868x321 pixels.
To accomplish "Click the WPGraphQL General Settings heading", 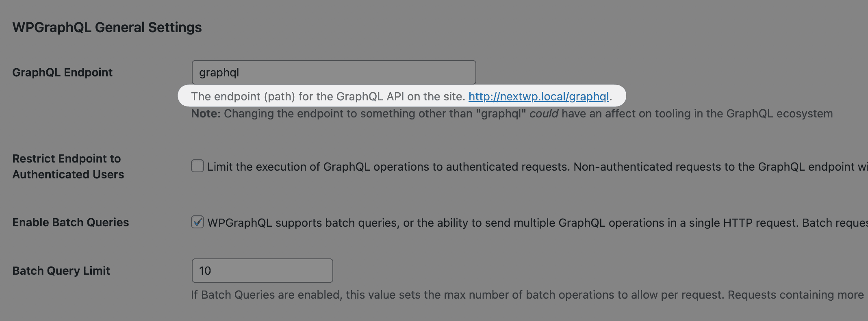I will pos(107,27).
